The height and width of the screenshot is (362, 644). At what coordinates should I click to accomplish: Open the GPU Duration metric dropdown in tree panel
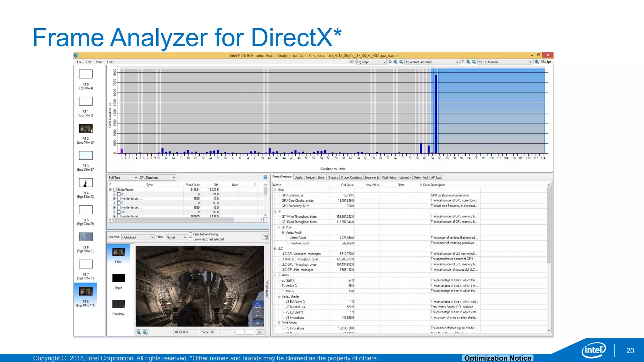coord(157,178)
